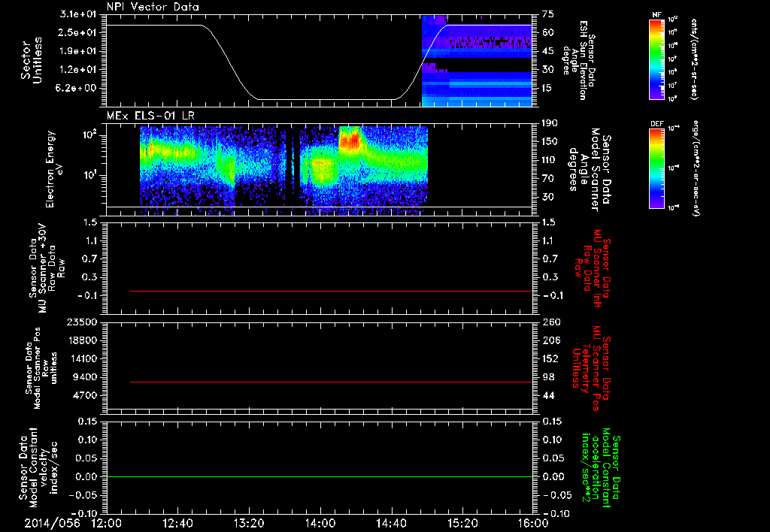
Task: Click the '2.5e+01' sector axis value
Action: (x=79, y=32)
